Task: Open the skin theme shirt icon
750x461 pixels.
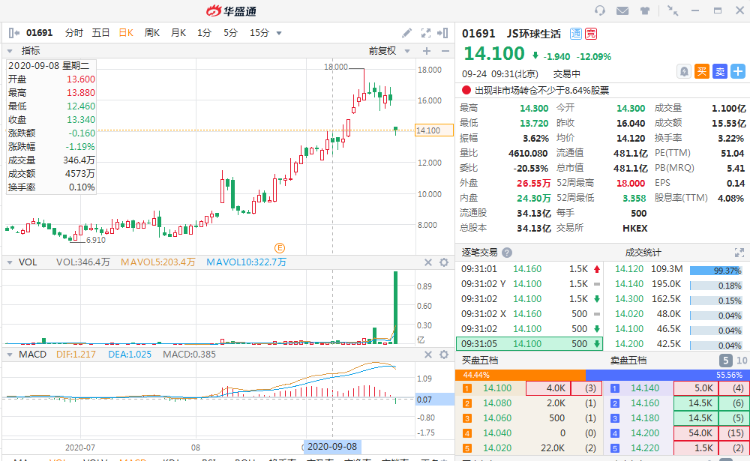Action: (645, 11)
